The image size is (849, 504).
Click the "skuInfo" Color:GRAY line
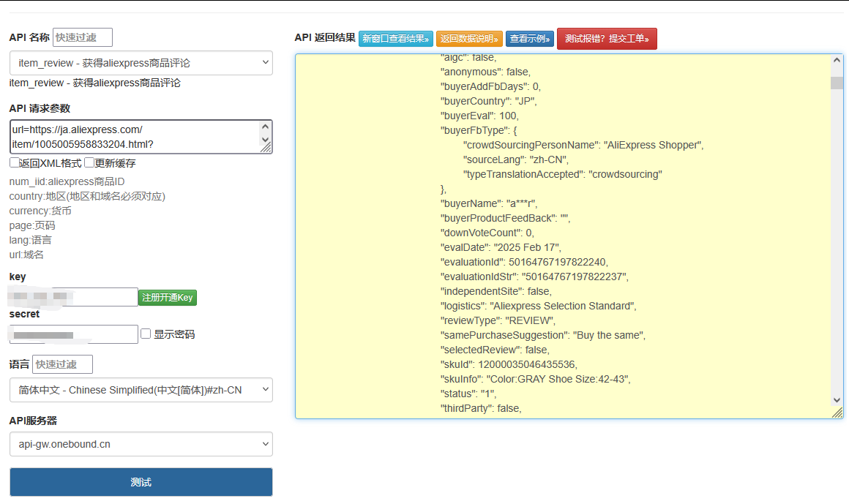point(536,379)
